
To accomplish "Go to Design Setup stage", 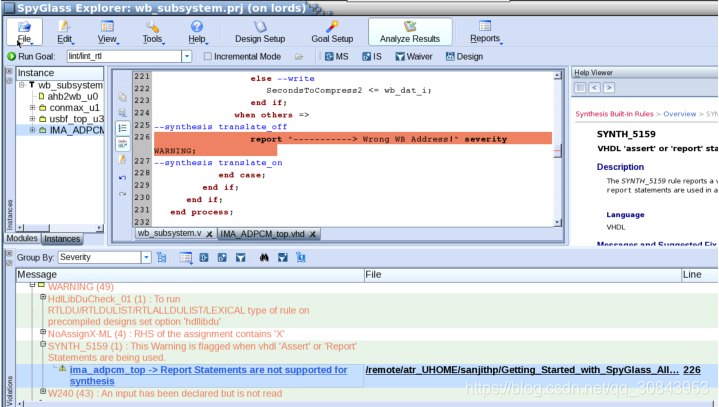I will click(x=260, y=32).
